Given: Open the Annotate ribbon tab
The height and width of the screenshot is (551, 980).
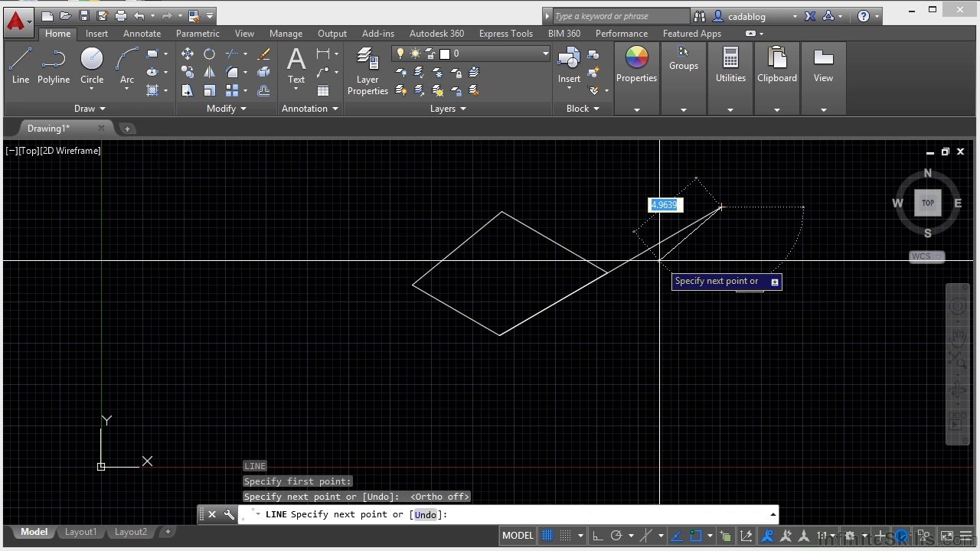Looking at the screenshot, I should (142, 34).
